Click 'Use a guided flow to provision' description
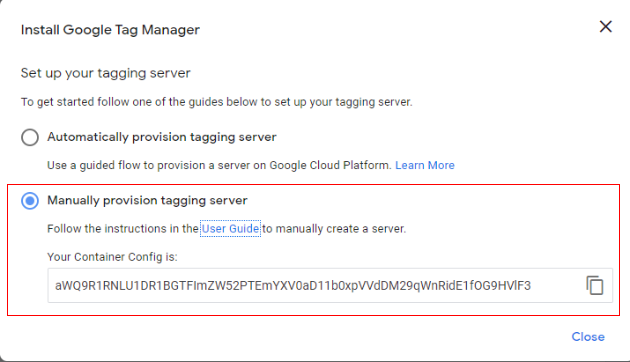 pos(219,165)
